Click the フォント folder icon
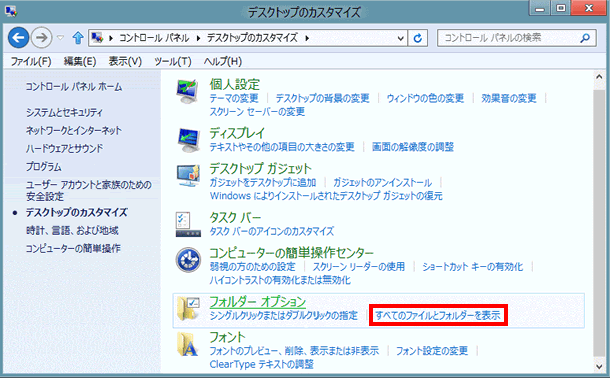 [188, 344]
